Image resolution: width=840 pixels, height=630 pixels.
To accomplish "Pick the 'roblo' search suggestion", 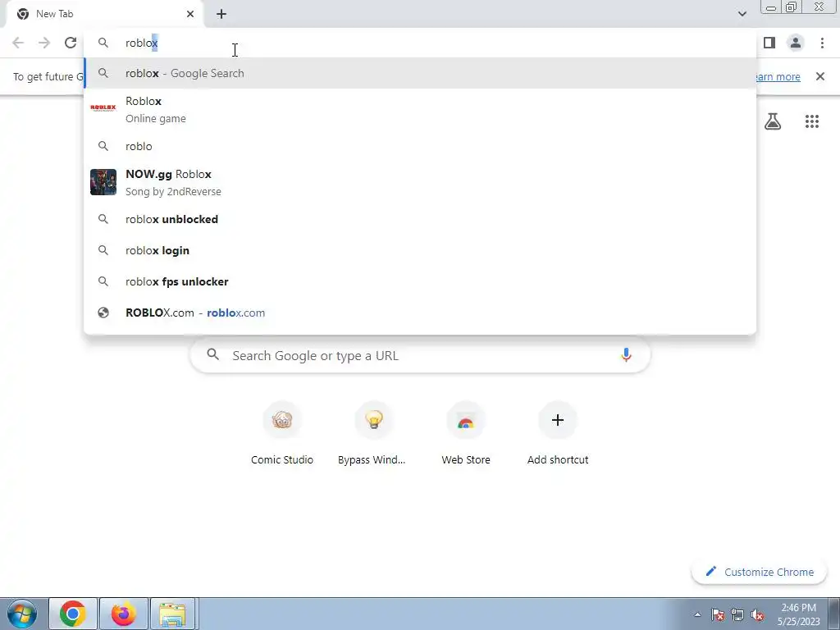I will pyautogui.click(x=420, y=146).
